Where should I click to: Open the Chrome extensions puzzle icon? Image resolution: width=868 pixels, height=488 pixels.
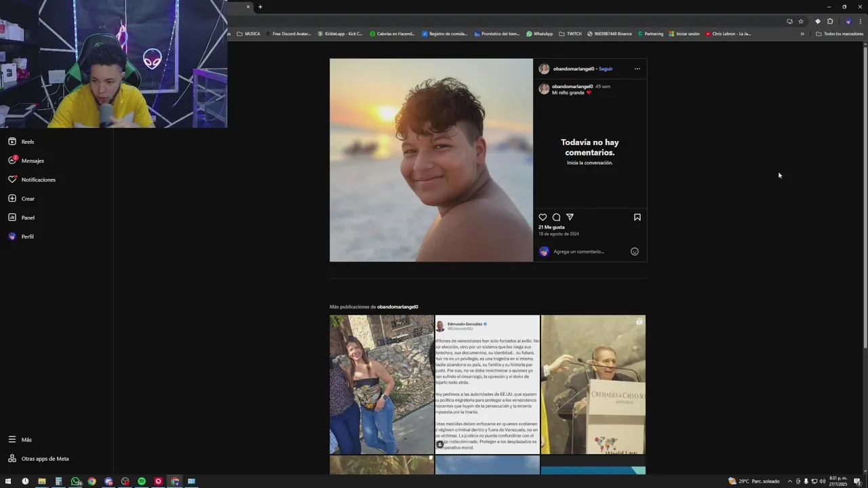[x=829, y=21]
